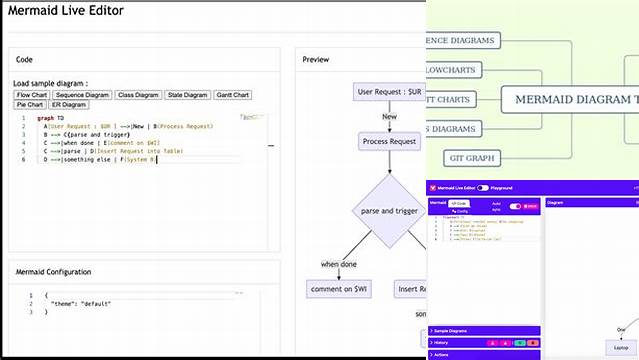
Task: Switch to the Code tab in Mermaid panel
Action: 459,203
